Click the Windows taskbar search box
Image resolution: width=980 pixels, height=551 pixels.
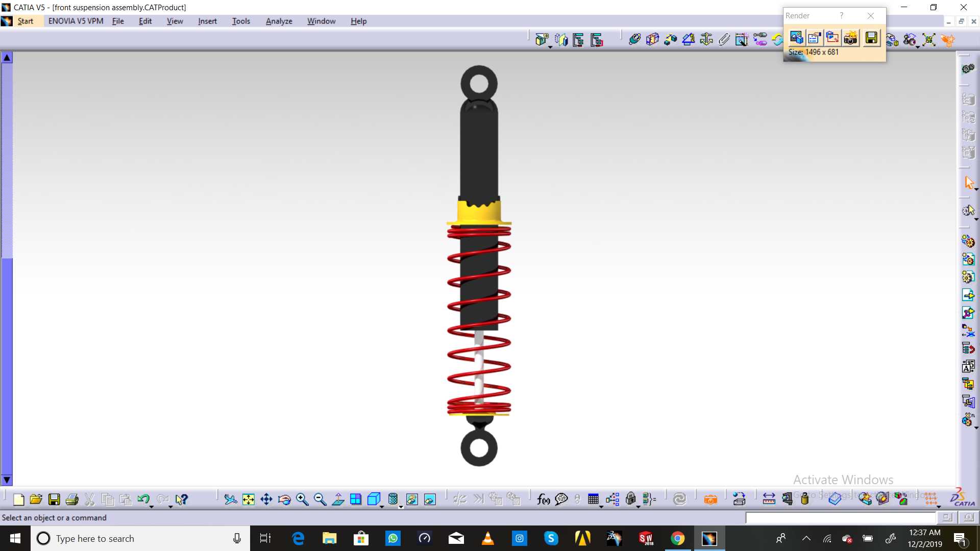pyautogui.click(x=140, y=538)
